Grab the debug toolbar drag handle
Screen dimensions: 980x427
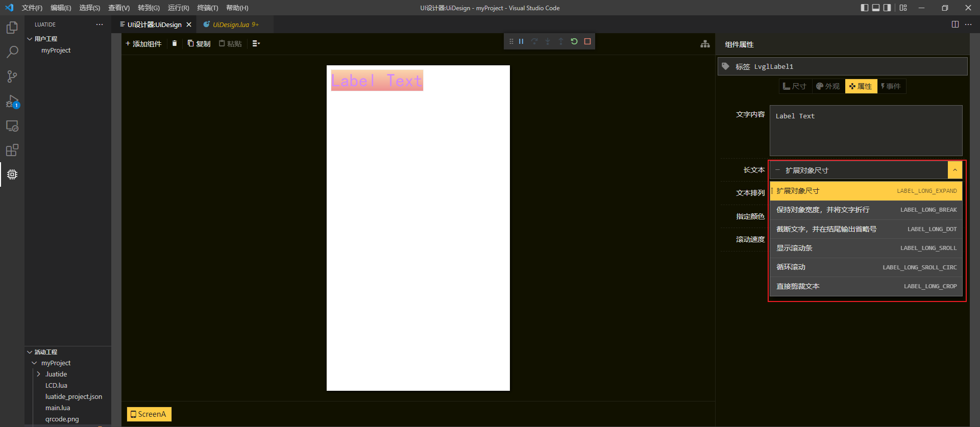click(x=511, y=41)
